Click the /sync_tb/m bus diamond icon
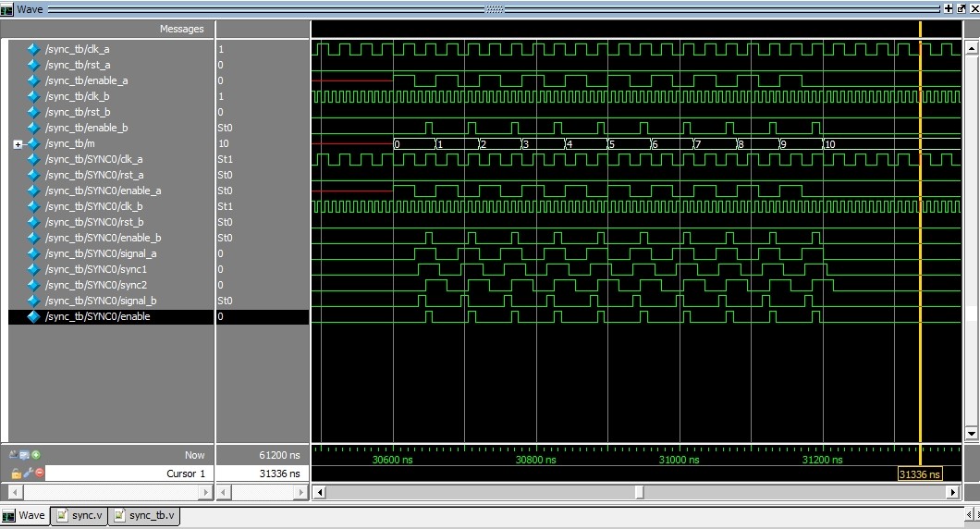Screen dimensions: 980x529 [34, 143]
